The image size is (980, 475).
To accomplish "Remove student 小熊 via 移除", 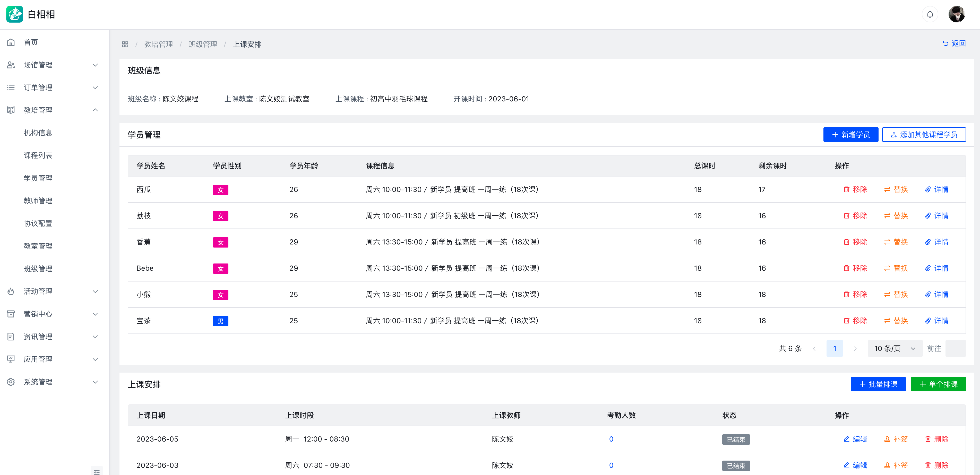I will tap(855, 294).
